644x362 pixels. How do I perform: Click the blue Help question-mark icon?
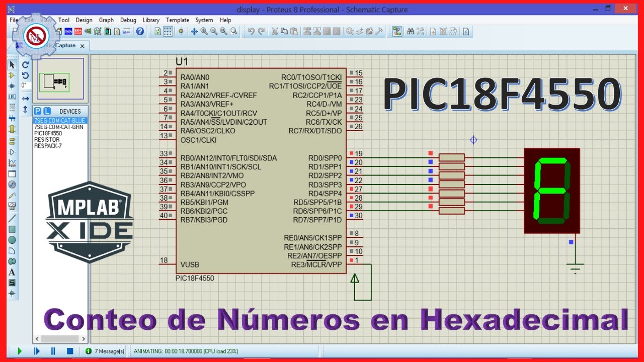140,31
